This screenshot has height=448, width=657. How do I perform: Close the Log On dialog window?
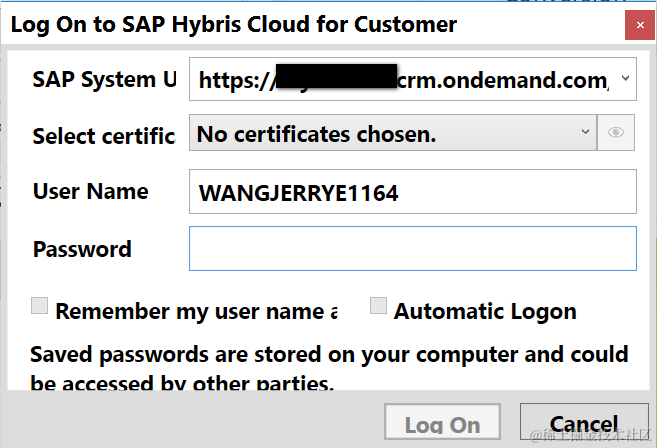(639, 25)
